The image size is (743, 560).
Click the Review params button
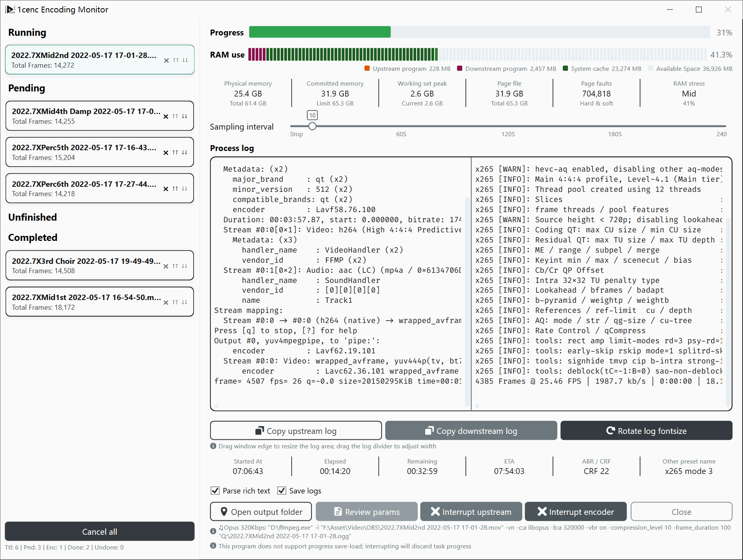[367, 512]
